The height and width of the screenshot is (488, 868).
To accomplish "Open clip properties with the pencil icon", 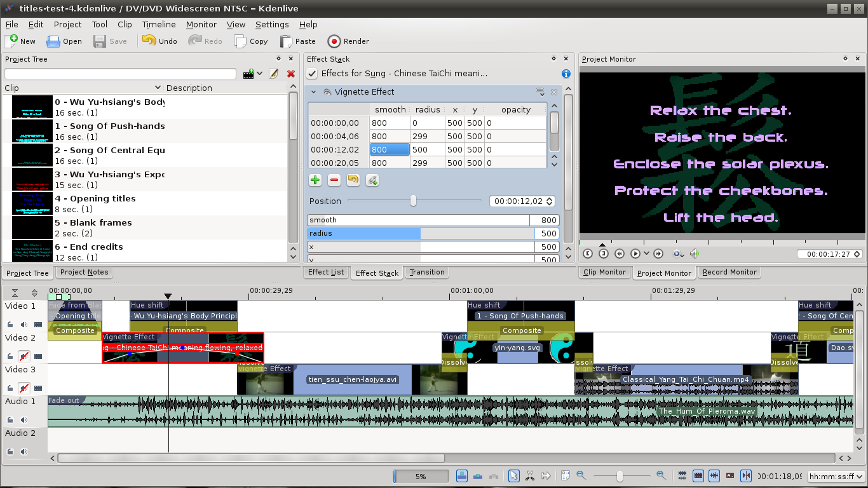I will click(274, 74).
